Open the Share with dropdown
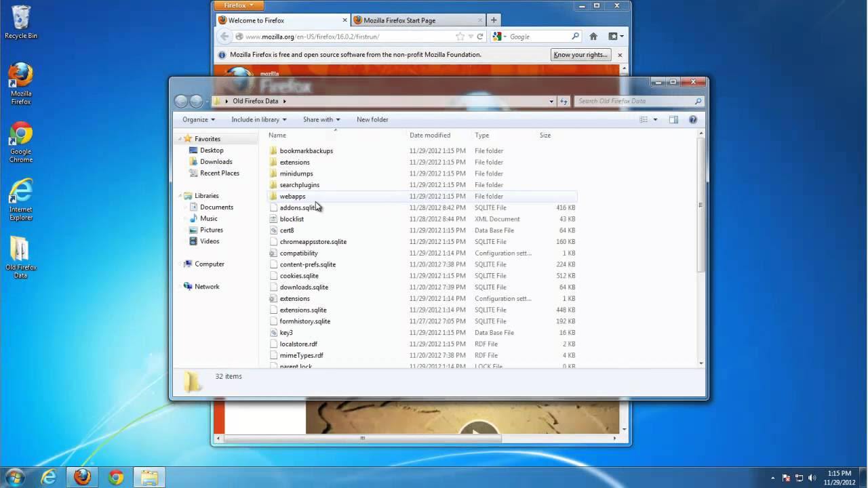868x488 pixels. [321, 119]
